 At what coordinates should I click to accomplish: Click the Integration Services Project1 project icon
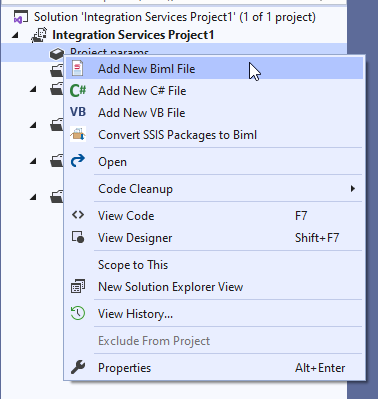point(39,35)
